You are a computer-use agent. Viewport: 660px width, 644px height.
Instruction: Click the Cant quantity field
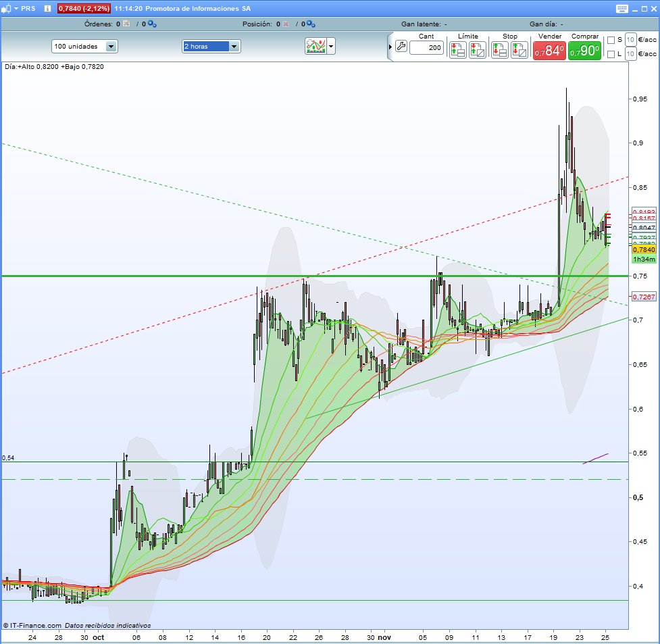[x=426, y=47]
